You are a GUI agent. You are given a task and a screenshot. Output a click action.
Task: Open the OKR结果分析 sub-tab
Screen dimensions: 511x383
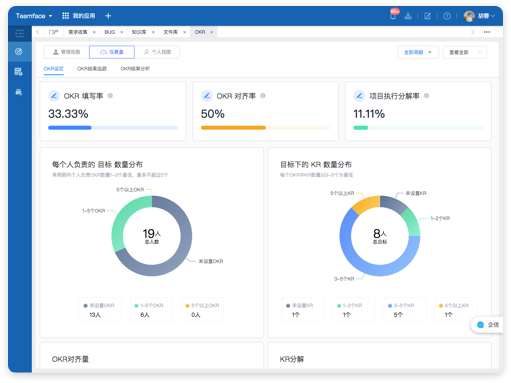click(x=135, y=69)
